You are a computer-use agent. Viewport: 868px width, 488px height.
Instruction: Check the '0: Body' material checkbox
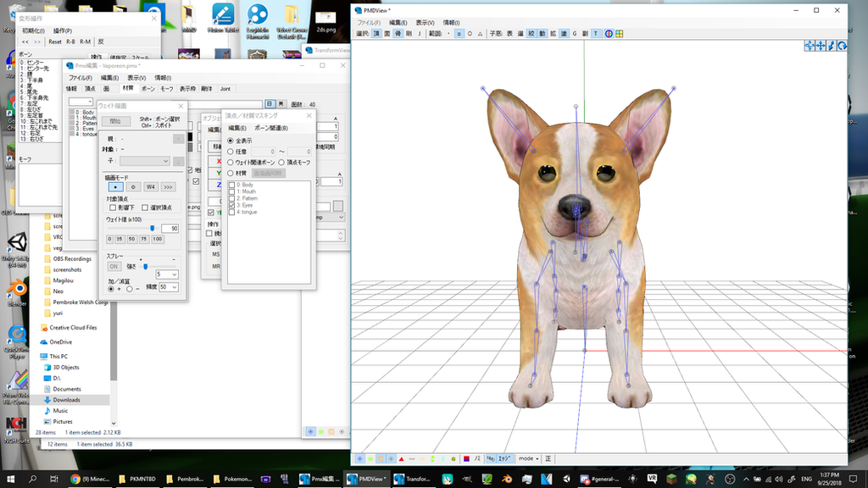coord(232,185)
